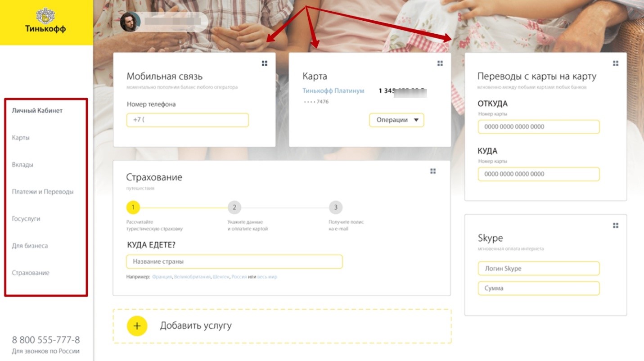Open Личный Кабинет menu item
644x361 pixels.
tap(37, 111)
